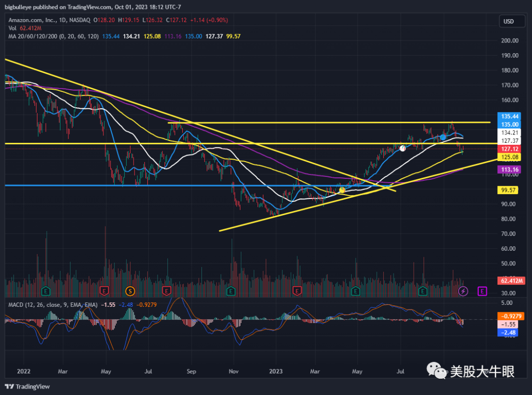Click the H129.15 high price value
The height and width of the screenshot is (395, 532).
129,20
